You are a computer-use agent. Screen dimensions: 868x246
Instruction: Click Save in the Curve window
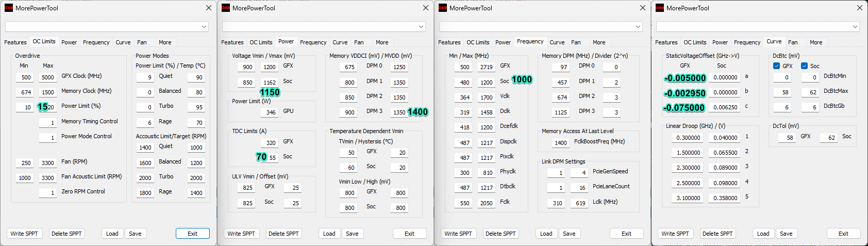786,234
